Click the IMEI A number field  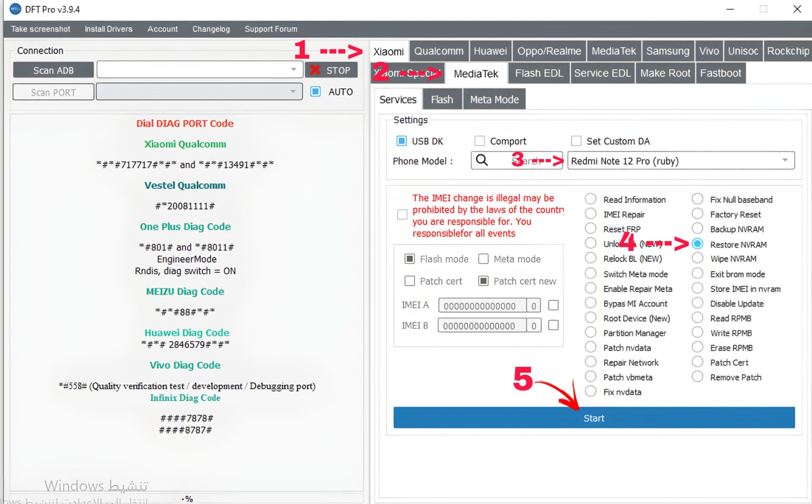click(482, 305)
